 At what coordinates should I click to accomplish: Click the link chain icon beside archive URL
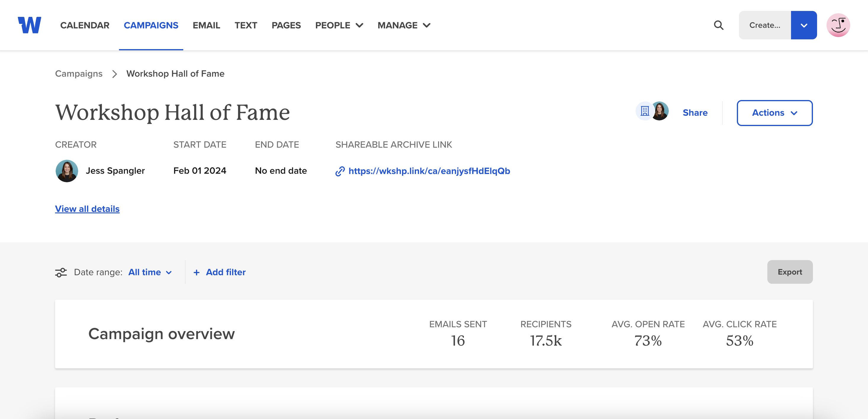click(x=340, y=171)
